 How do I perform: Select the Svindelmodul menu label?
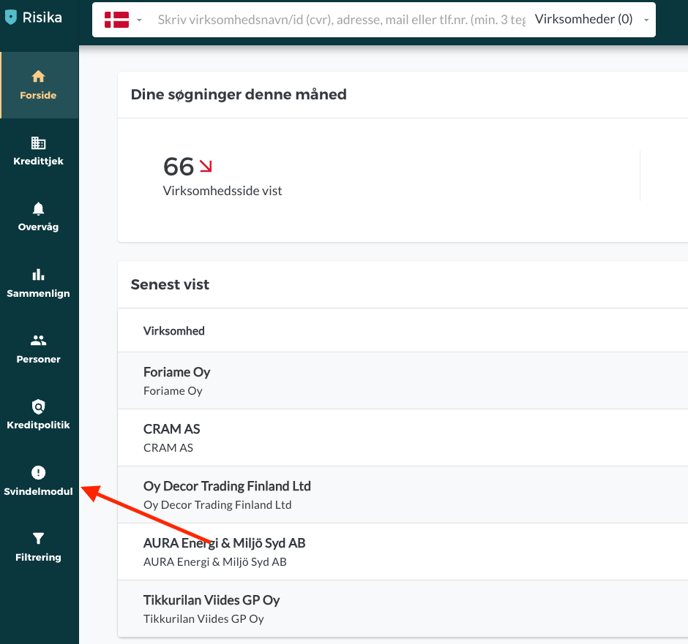click(x=38, y=491)
